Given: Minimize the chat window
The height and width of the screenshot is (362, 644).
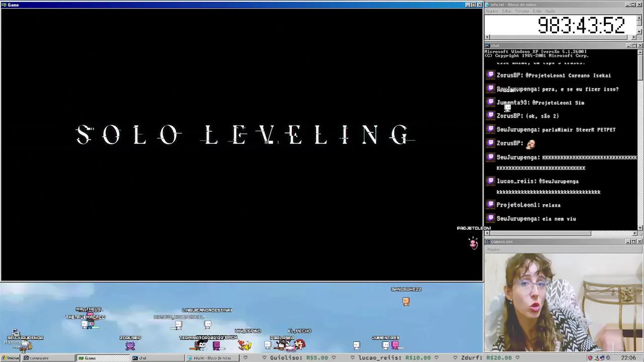Looking at the screenshot, I should pyautogui.click(x=628, y=46).
